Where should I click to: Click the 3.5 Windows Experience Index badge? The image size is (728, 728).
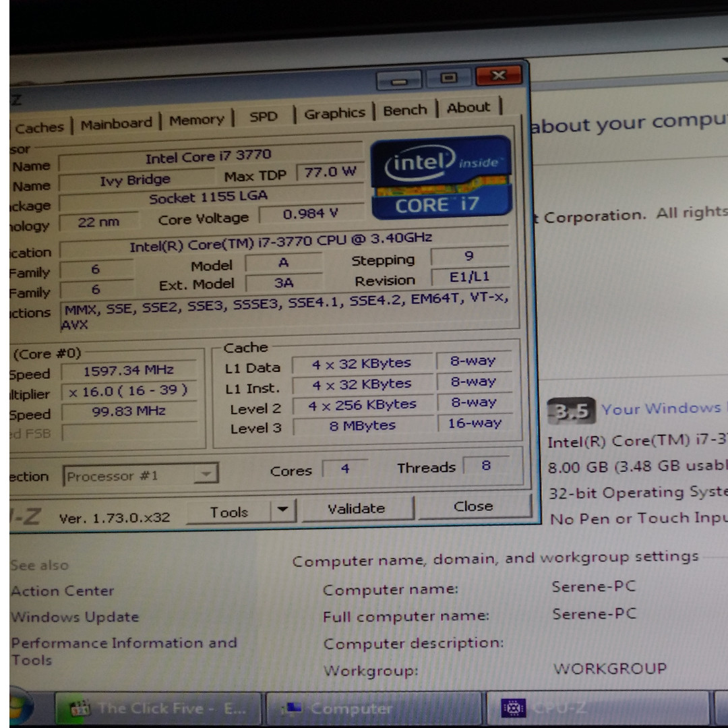571,411
